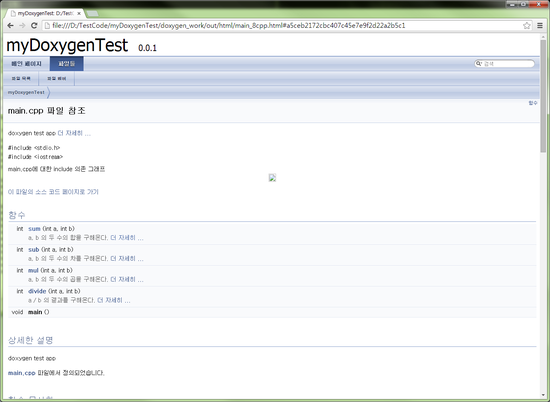The width and height of the screenshot is (550, 402).
Task: Open the source code page link
Action: [x=53, y=192]
